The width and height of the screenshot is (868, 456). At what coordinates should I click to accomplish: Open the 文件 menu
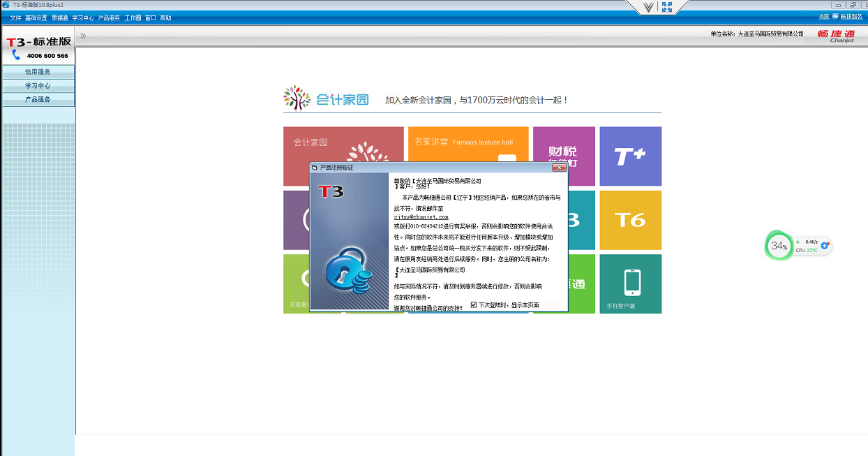(x=15, y=17)
